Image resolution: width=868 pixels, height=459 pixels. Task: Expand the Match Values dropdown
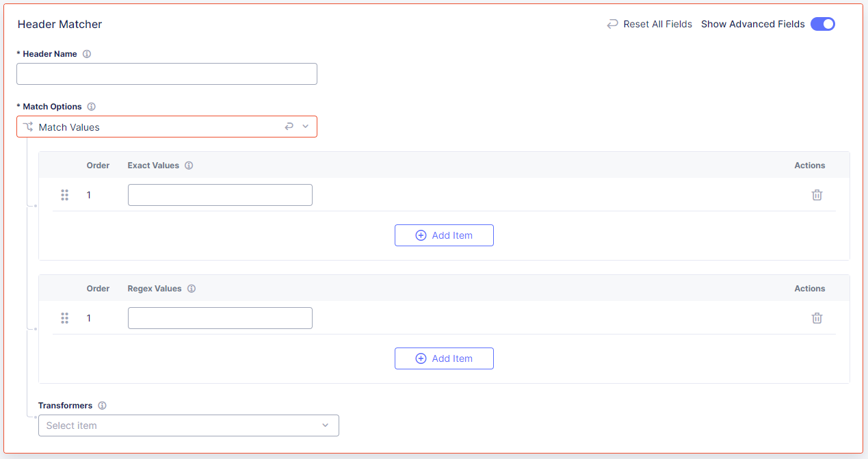coord(306,127)
